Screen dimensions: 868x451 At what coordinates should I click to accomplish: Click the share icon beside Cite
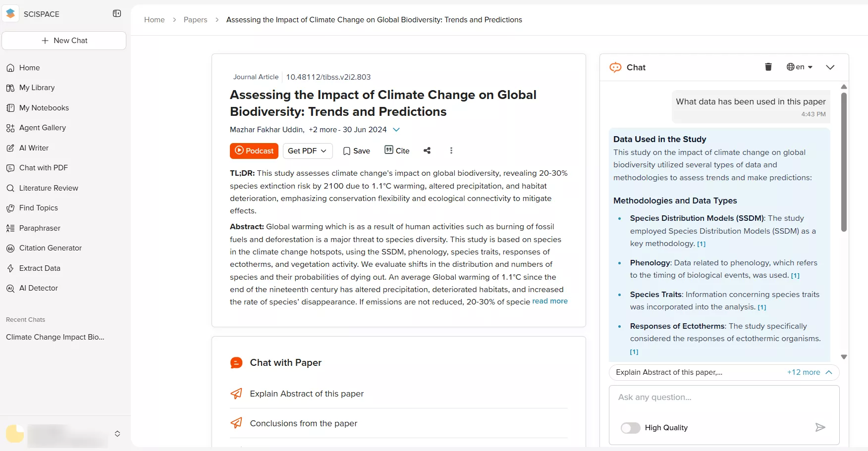[x=427, y=150]
